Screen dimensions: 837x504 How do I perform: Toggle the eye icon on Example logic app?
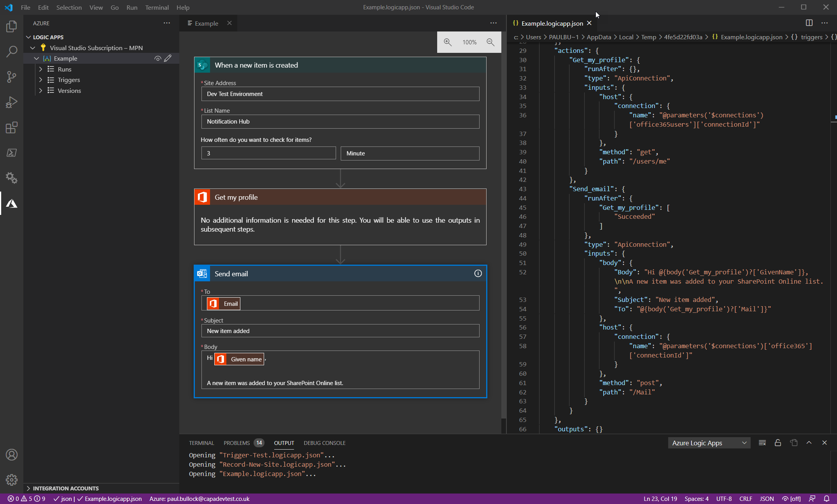pyautogui.click(x=158, y=58)
